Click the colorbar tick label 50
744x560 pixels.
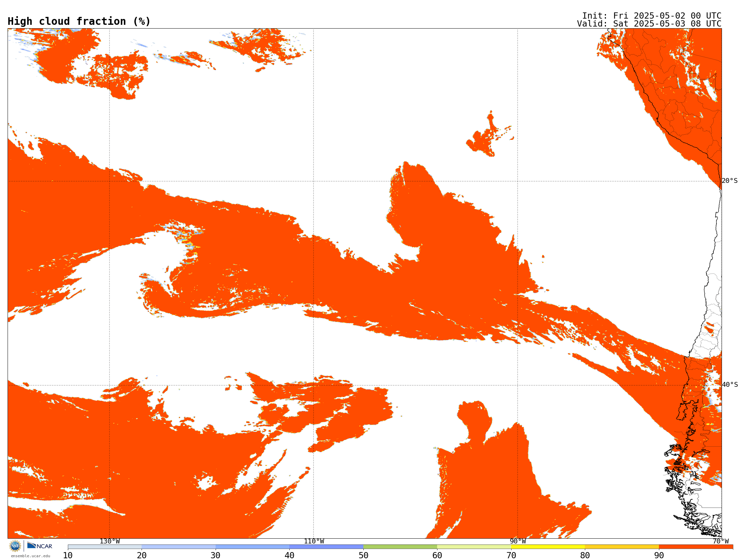pos(363,556)
